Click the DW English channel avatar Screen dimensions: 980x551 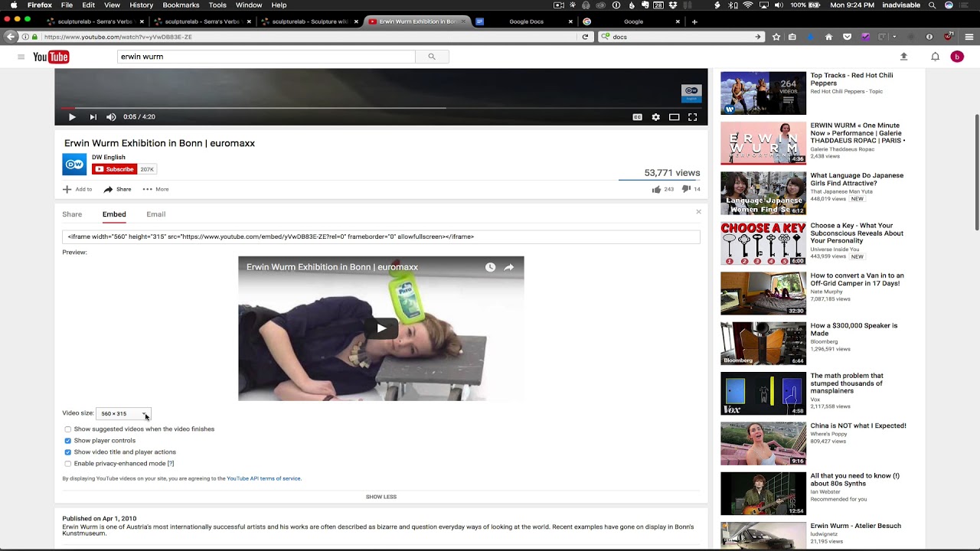pos(74,165)
